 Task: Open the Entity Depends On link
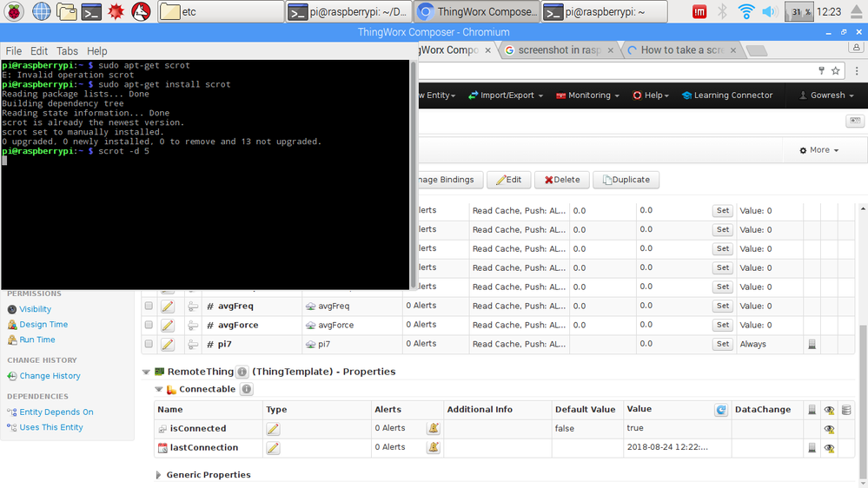pos(56,412)
